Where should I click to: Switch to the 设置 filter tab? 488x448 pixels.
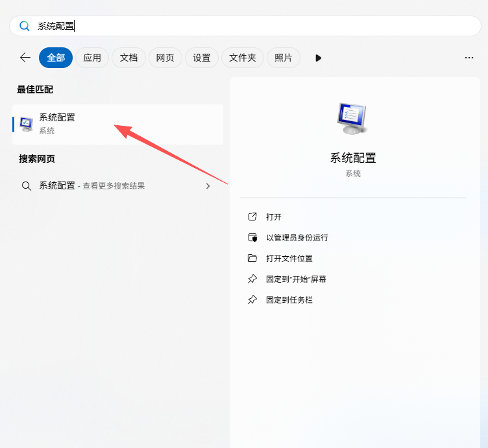tap(202, 58)
